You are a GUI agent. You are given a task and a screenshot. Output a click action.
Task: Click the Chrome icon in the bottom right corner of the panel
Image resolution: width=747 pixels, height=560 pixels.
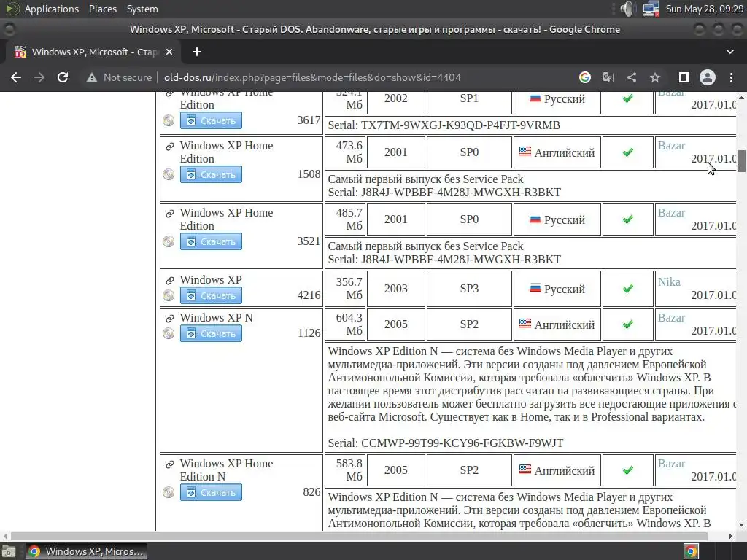[x=691, y=551]
